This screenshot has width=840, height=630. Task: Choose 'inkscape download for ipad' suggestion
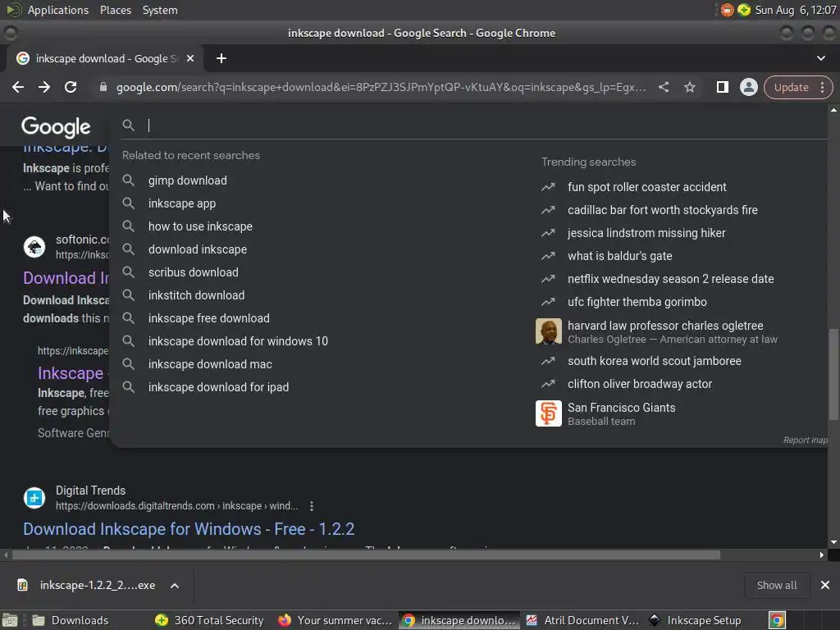[218, 387]
